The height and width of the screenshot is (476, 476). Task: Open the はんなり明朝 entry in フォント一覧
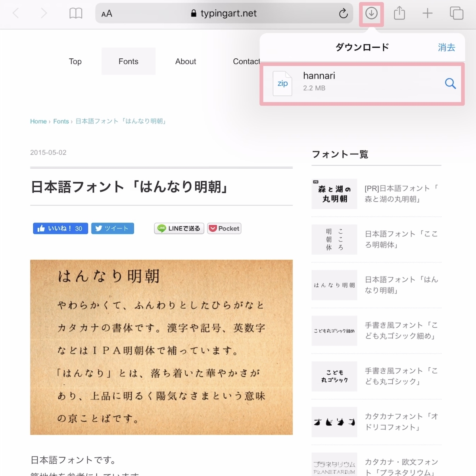401,285
